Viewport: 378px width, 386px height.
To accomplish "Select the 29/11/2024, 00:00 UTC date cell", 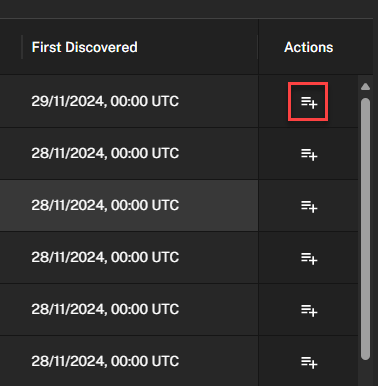I will (105, 101).
